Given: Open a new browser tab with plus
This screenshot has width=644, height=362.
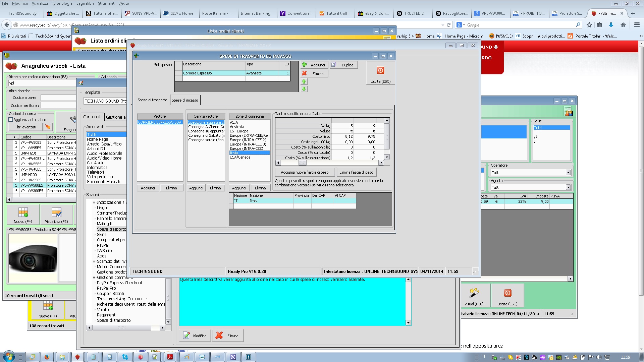Looking at the screenshot, I should [x=633, y=13].
